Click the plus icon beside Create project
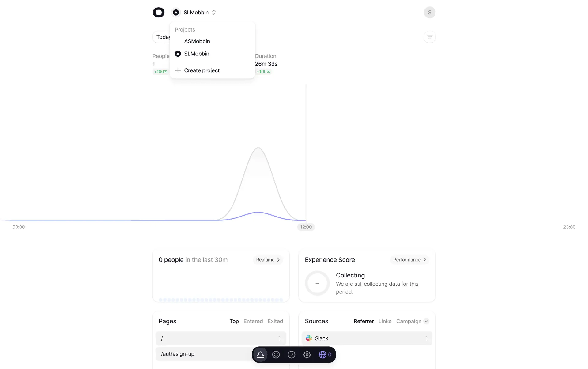The width and height of the screenshot is (588, 369). coord(178,70)
